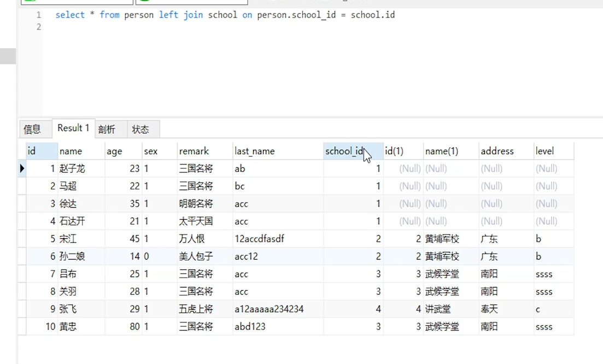Select the name cell 徐达
The width and height of the screenshot is (603, 364).
(x=81, y=204)
